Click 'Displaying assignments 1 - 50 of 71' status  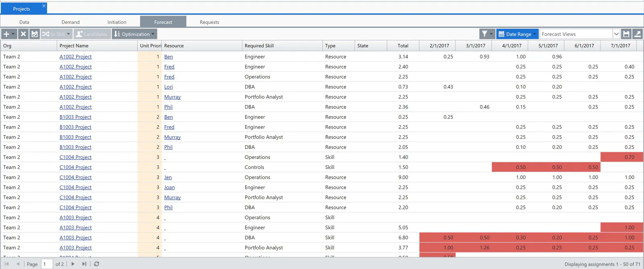pyautogui.click(x=602, y=264)
